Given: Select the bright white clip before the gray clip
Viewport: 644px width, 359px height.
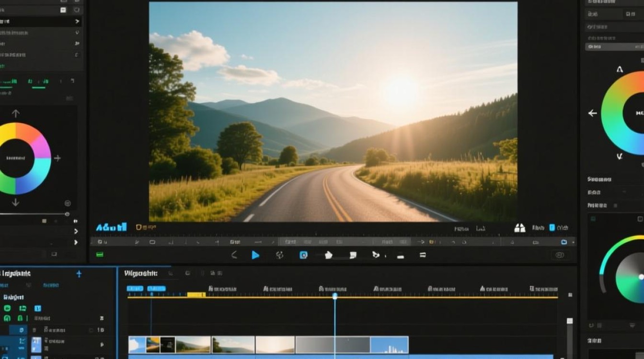Looking at the screenshot, I should pos(275,345).
